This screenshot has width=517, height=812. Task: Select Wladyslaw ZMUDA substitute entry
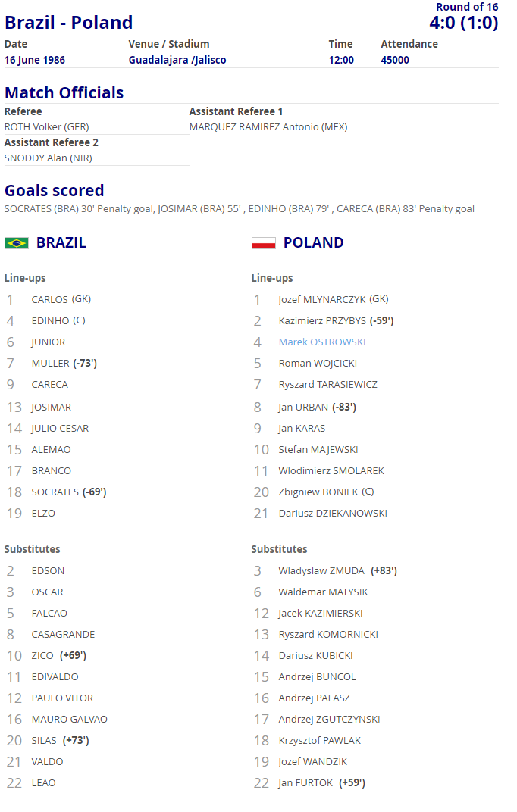(x=321, y=570)
